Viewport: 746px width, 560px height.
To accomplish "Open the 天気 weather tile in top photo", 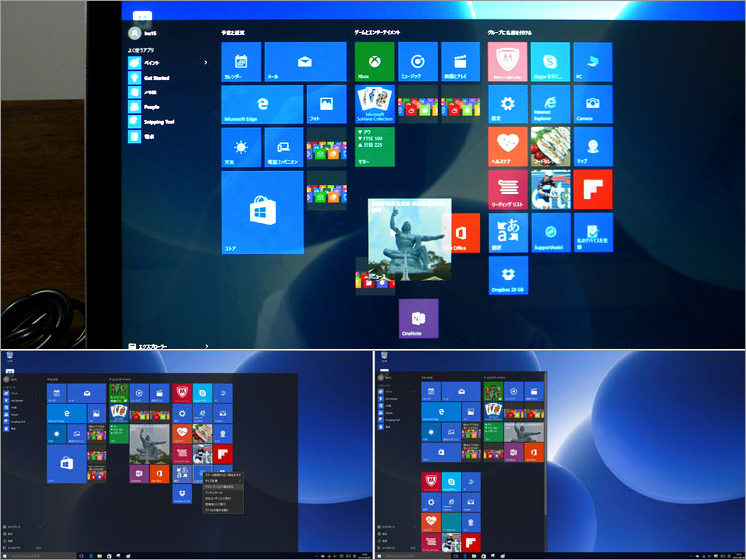I will [x=241, y=147].
